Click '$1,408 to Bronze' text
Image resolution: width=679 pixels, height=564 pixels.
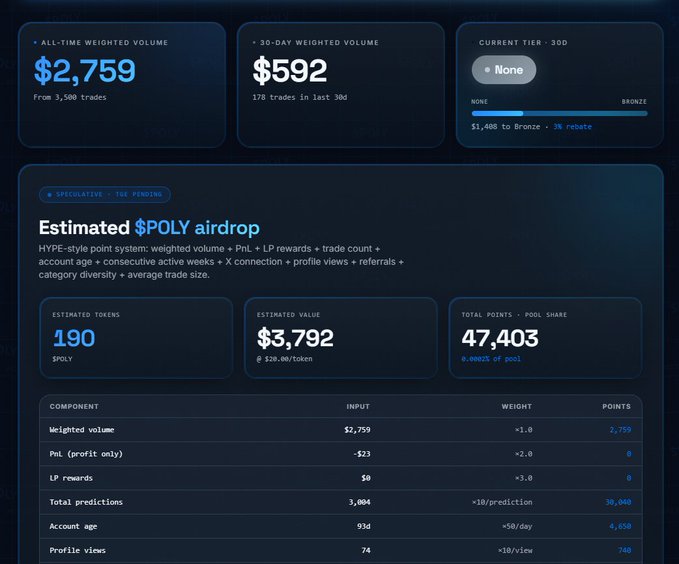[506, 126]
